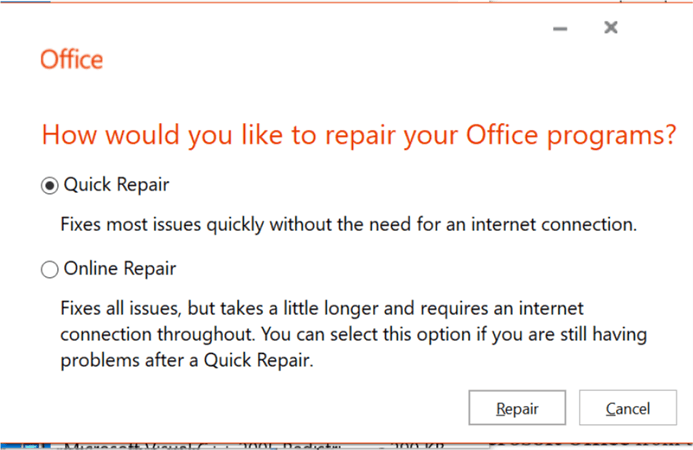Click the "Fixes all issues, but takes" line
Viewport: 693px width, 450px height.
click(322, 308)
